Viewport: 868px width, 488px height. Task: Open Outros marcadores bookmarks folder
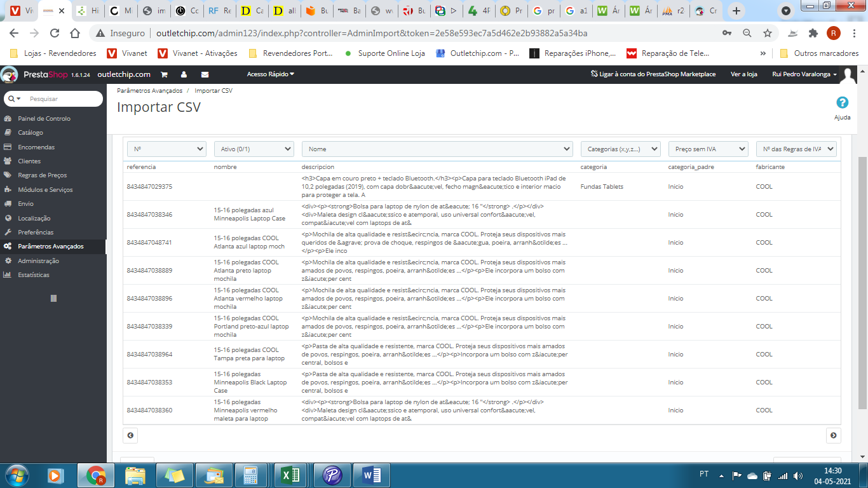819,53
